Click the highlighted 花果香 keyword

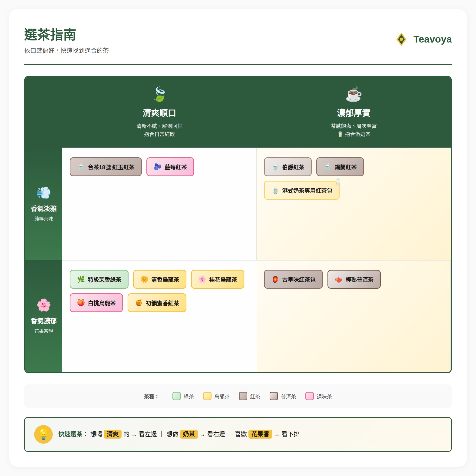pyautogui.click(x=260, y=434)
